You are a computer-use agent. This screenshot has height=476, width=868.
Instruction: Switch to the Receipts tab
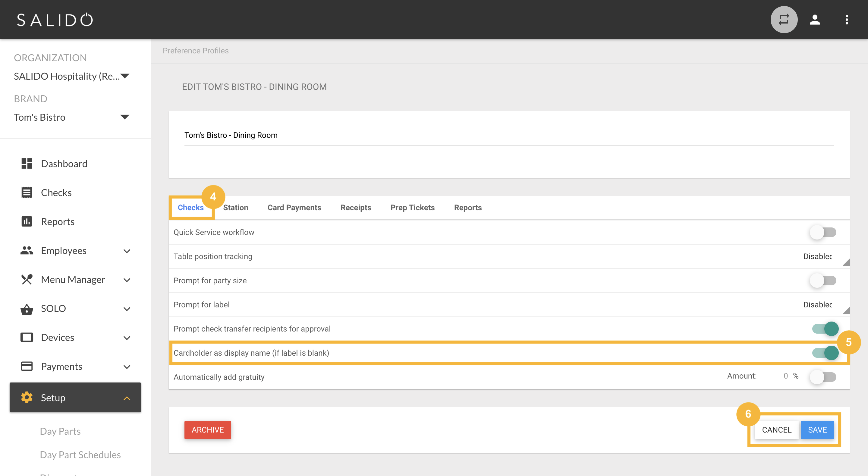[356, 208]
